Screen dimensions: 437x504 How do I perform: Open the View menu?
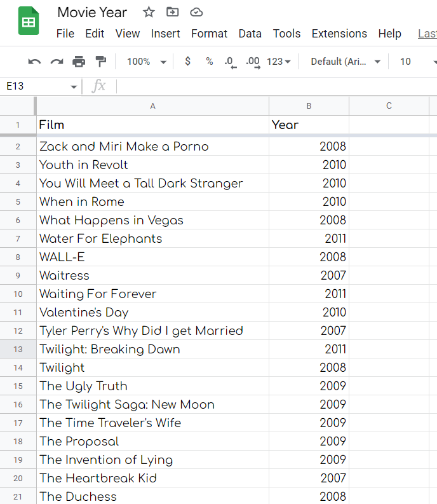(x=128, y=34)
